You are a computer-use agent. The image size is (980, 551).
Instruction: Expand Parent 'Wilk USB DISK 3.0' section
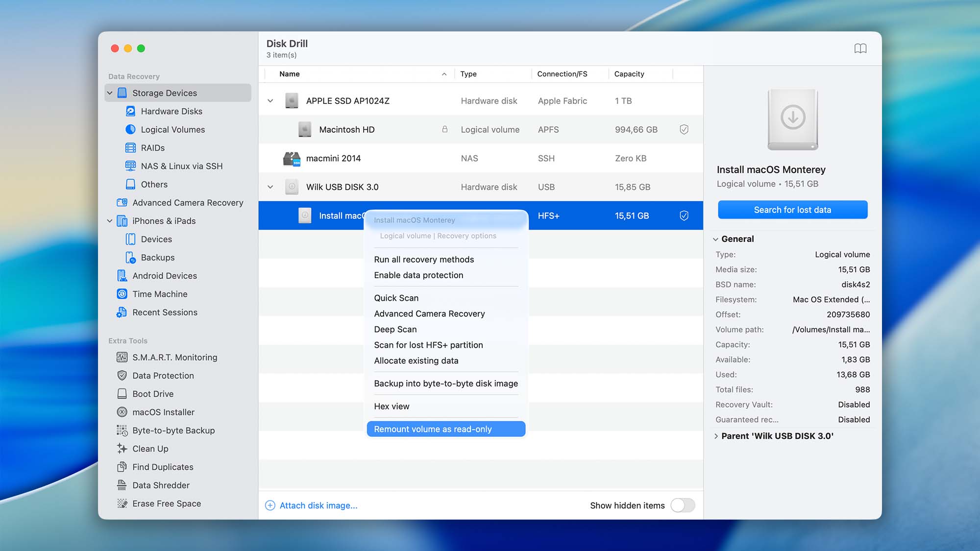(715, 436)
